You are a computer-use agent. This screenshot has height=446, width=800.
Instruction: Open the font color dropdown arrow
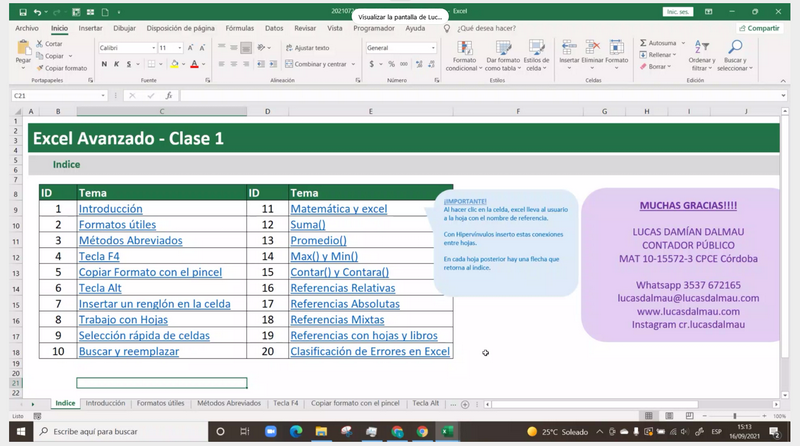coord(203,64)
